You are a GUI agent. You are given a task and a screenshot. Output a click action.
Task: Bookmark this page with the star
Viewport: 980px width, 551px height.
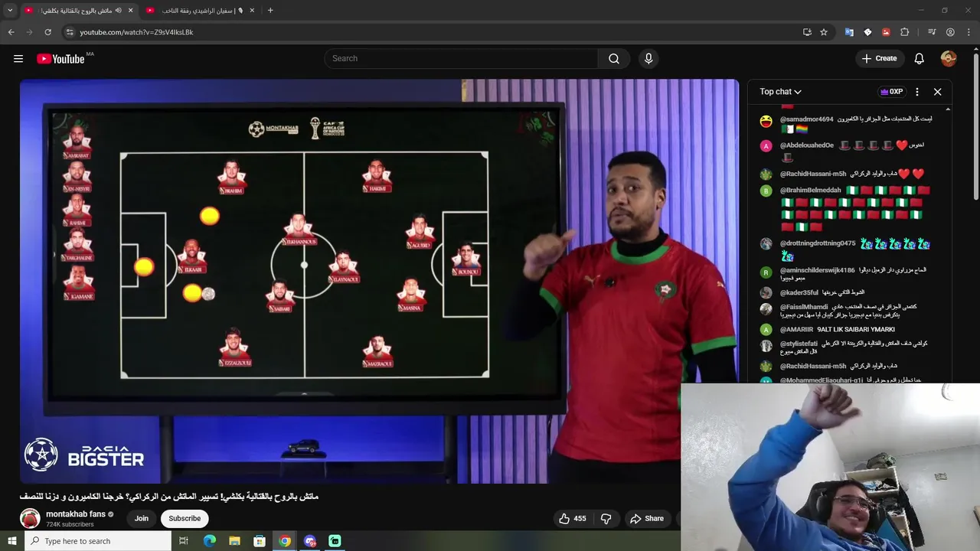(824, 32)
